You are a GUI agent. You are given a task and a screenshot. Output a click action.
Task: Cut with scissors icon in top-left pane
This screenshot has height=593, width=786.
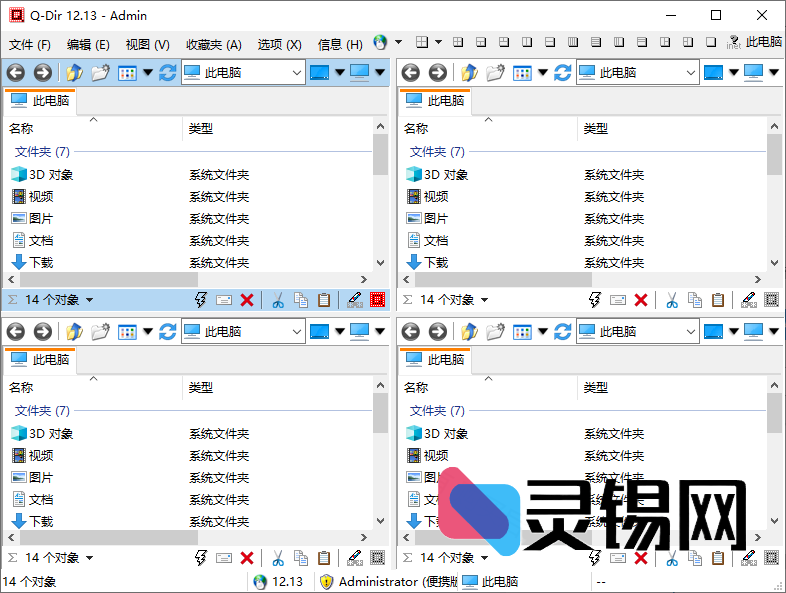[x=278, y=300]
